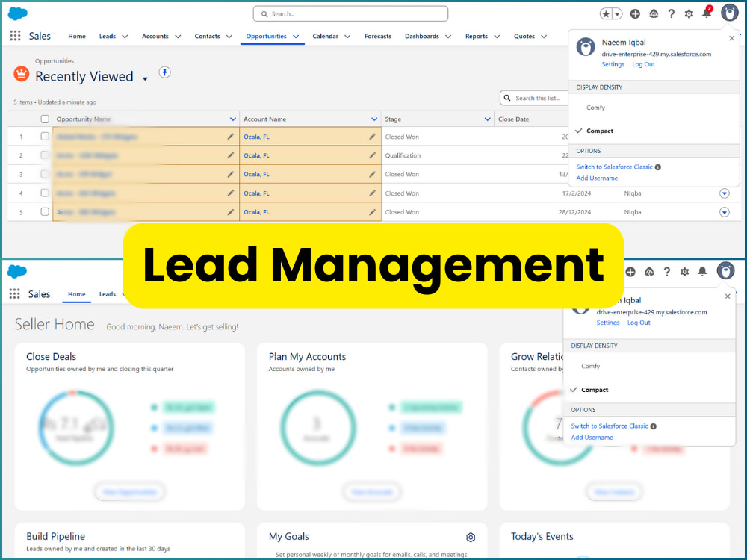
Task: Select the Home tab on Seller Home page
Action: tap(77, 294)
